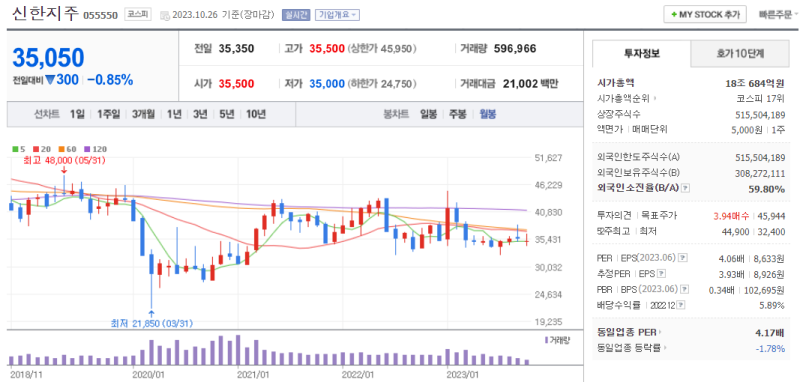Click the purple 120-day moving average legend marker

pos(87,149)
